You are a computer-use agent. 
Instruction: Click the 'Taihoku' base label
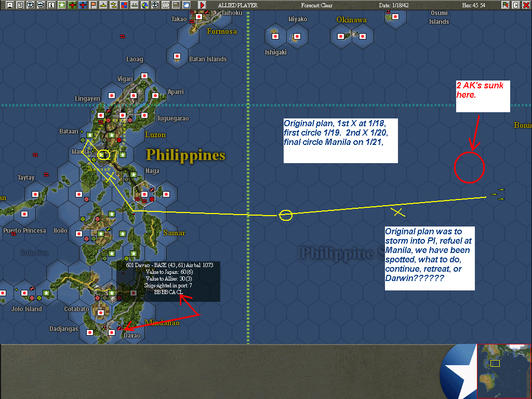tap(232, 13)
